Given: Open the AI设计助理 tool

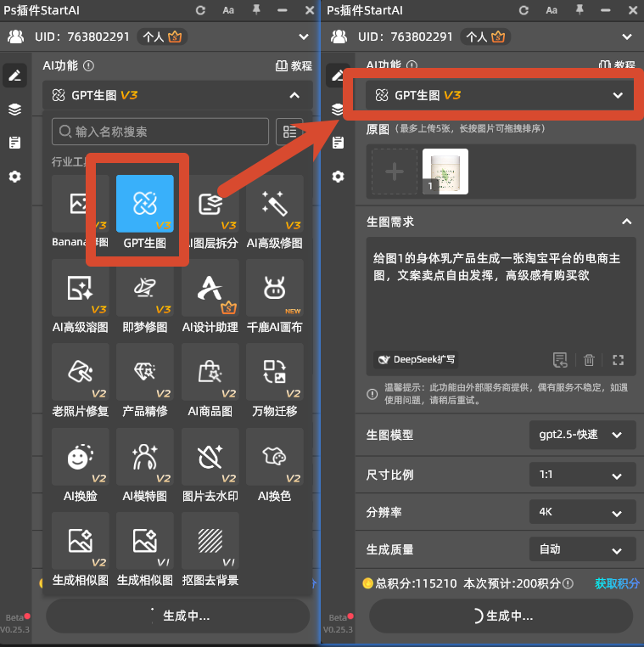Looking at the screenshot, I should pos(210,288).
